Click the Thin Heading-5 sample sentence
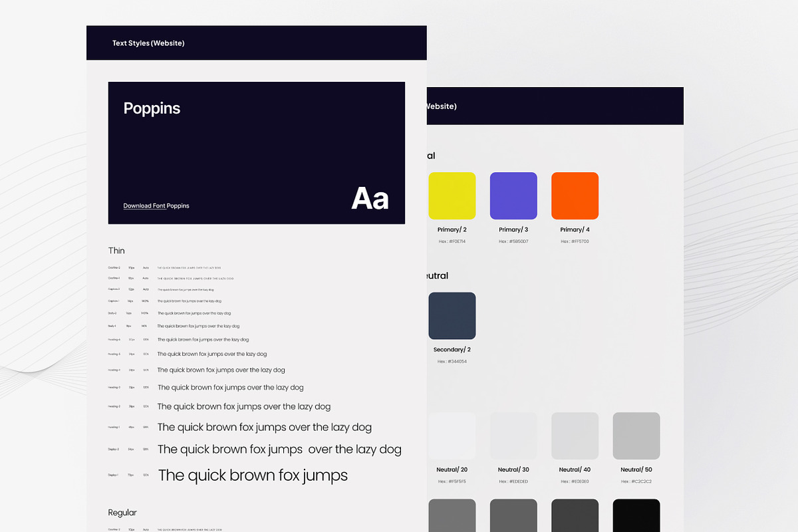The width and height of the screenshot is (798, 532). point(212,354)
